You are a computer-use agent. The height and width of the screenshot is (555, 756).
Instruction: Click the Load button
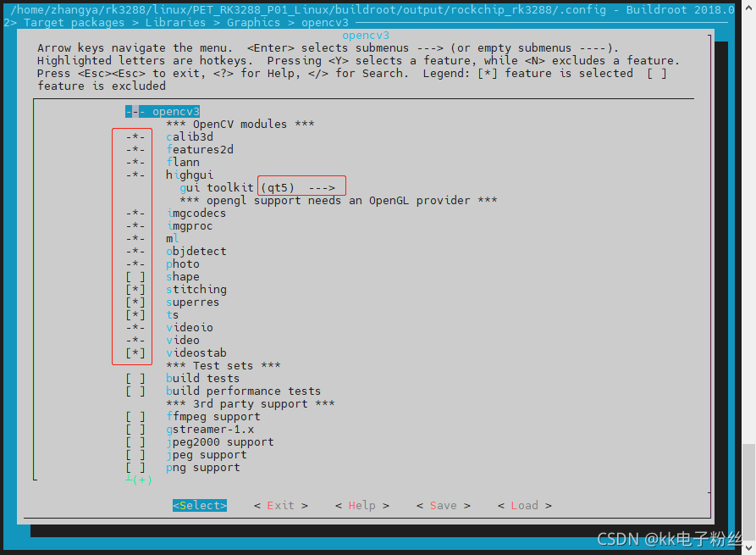tap(525, 505)
